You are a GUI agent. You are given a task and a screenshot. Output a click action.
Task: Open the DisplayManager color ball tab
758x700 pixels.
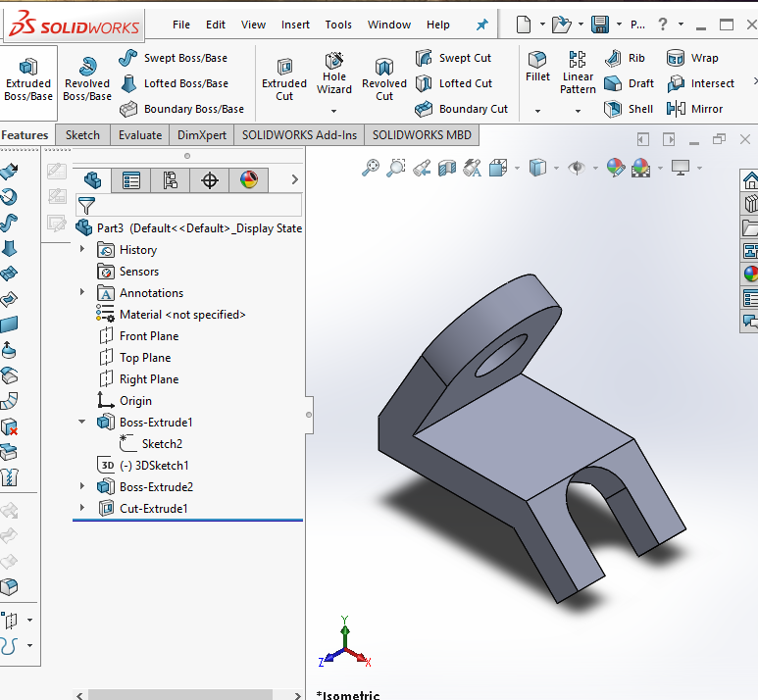pyautogui.click(x=248, y=180)
